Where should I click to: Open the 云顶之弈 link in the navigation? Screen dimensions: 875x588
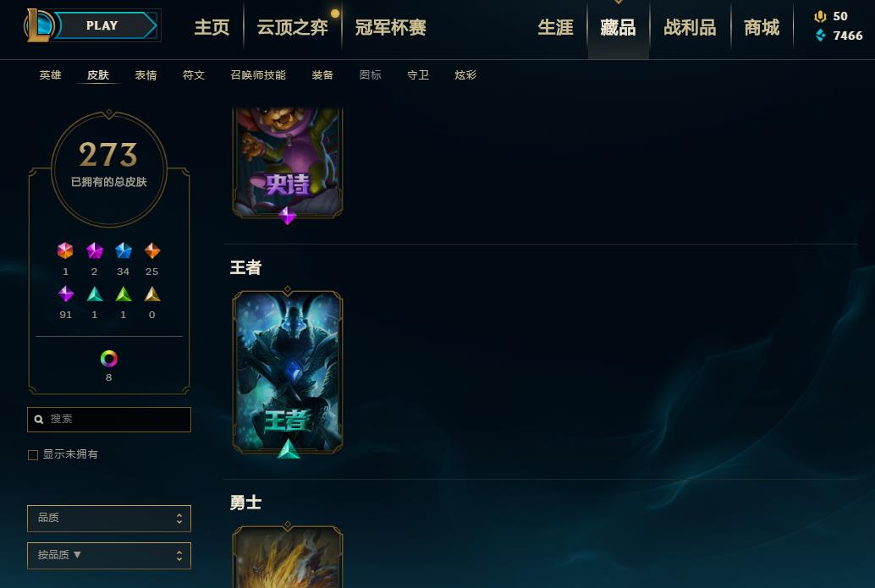click(293, 27)
